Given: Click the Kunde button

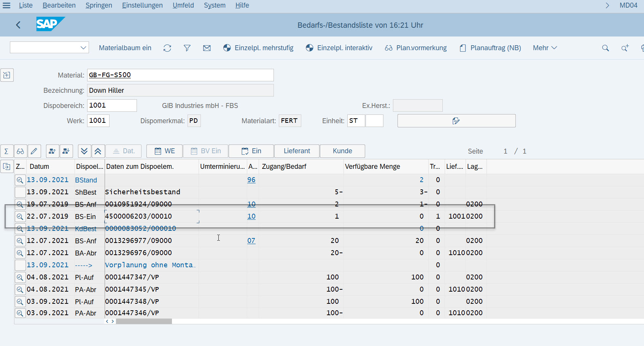Looking at the screenshot, I should (342, 151).
